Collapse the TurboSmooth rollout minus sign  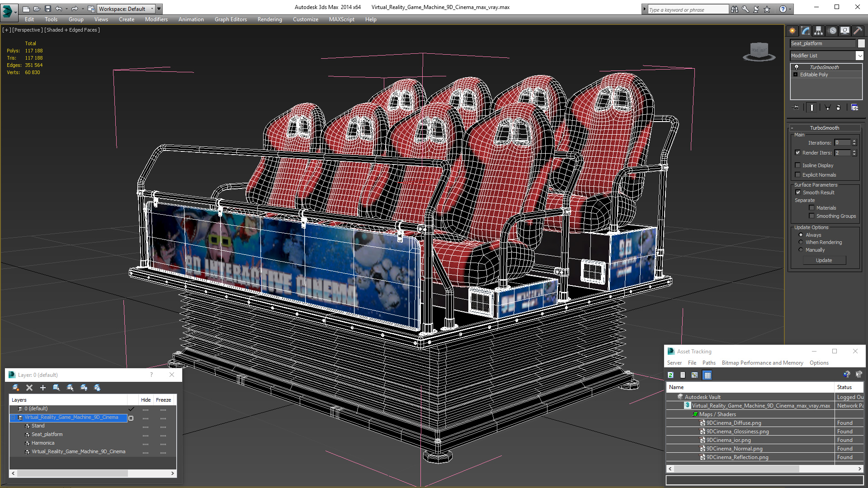click(x=792, y=128)
